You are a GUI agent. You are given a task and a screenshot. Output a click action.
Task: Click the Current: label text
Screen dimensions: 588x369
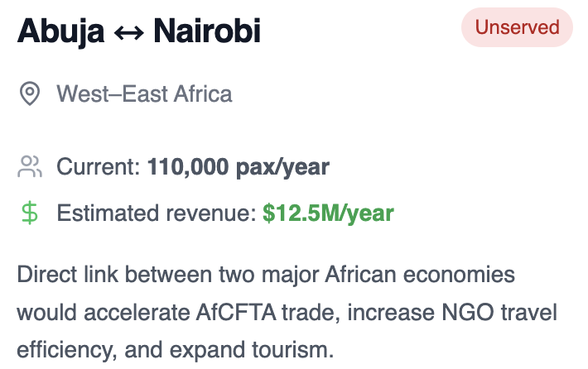(x=99, y=166)
